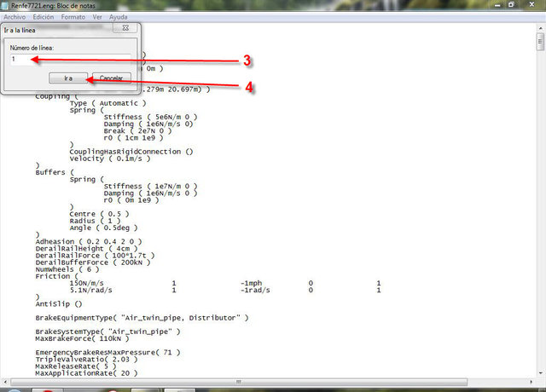546x392 pixels.
Task: Click the horizontal scrollbar right arrow
Action: coord(530,380)
